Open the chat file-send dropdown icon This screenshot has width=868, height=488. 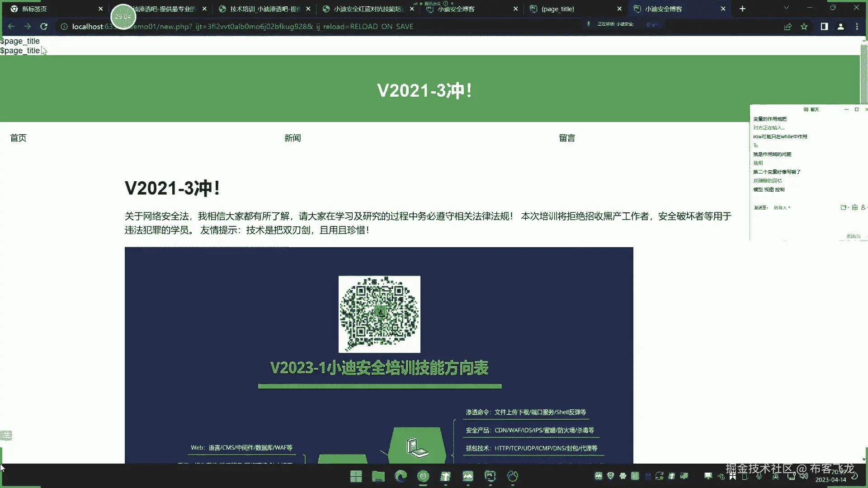(844, 207)
